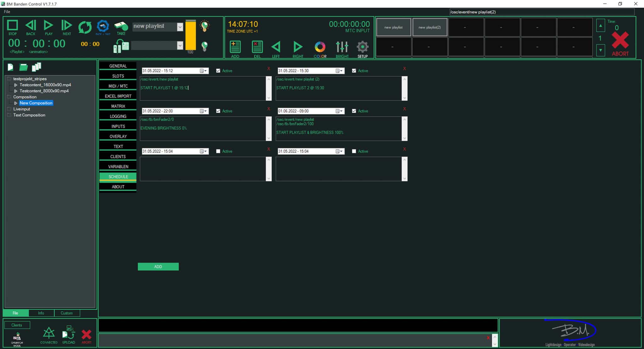Click the UPLOAD icon
This screenshot has height=349, width=644.
click(x=69, y=333)
